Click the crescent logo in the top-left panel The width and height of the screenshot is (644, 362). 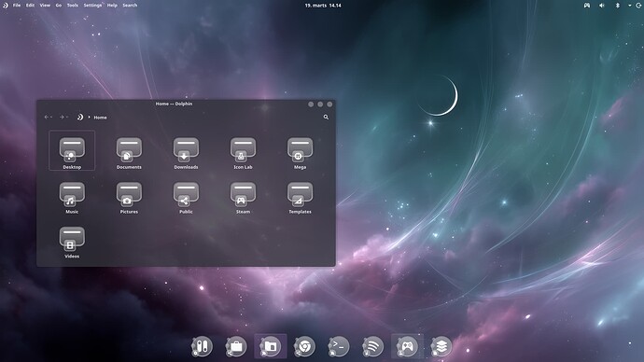tap(5, 6)
